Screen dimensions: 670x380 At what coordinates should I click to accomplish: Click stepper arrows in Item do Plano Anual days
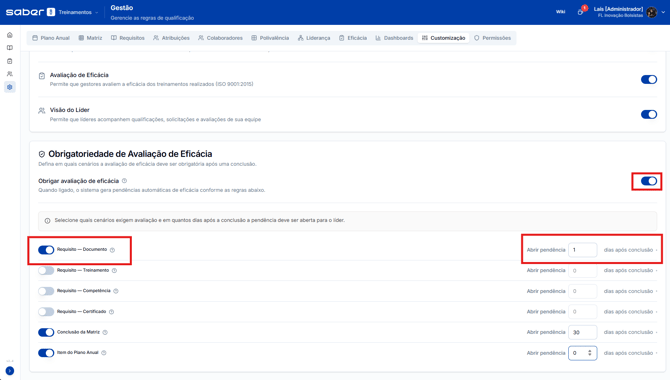click(x=590, y=353)
